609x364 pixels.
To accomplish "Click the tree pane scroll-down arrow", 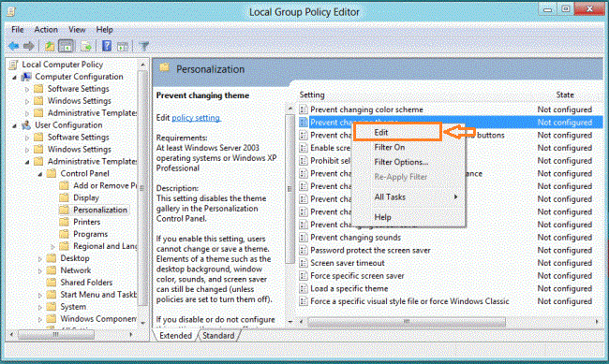I will (x=143, y=323).
